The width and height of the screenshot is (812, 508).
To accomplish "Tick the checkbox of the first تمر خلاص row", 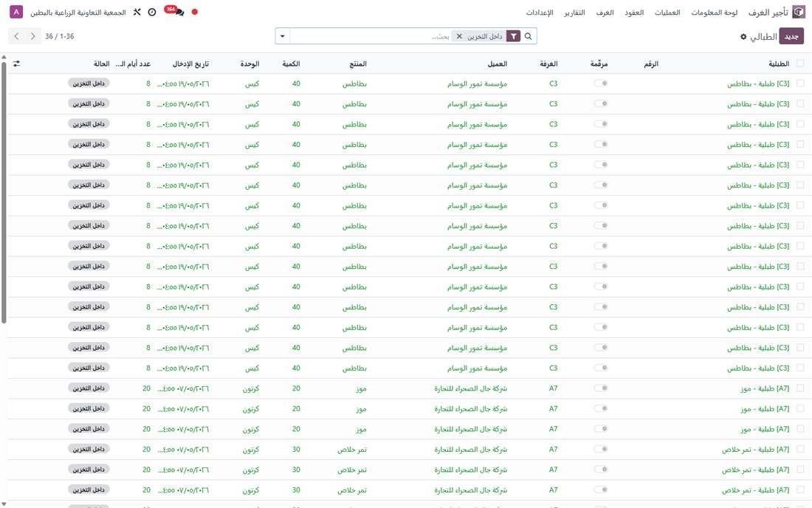I will 800,449.
